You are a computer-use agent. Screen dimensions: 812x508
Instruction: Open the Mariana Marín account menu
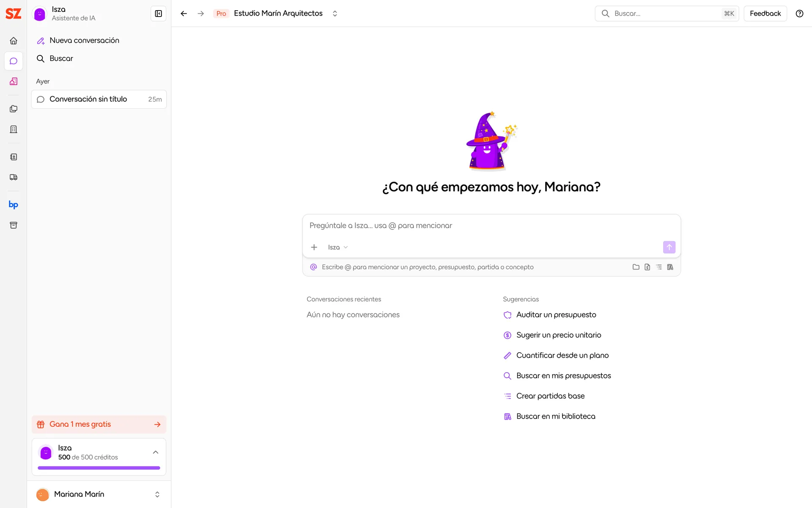[99, 494]
